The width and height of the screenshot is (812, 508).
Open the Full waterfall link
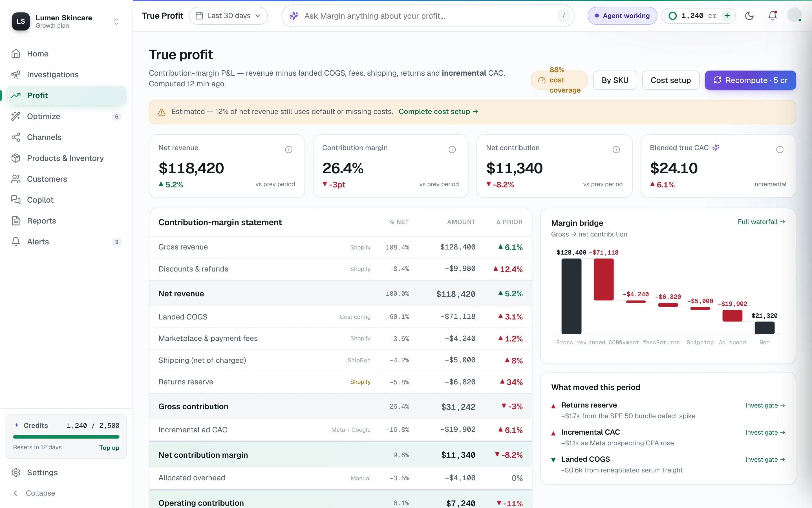click(x=761, y=222)
